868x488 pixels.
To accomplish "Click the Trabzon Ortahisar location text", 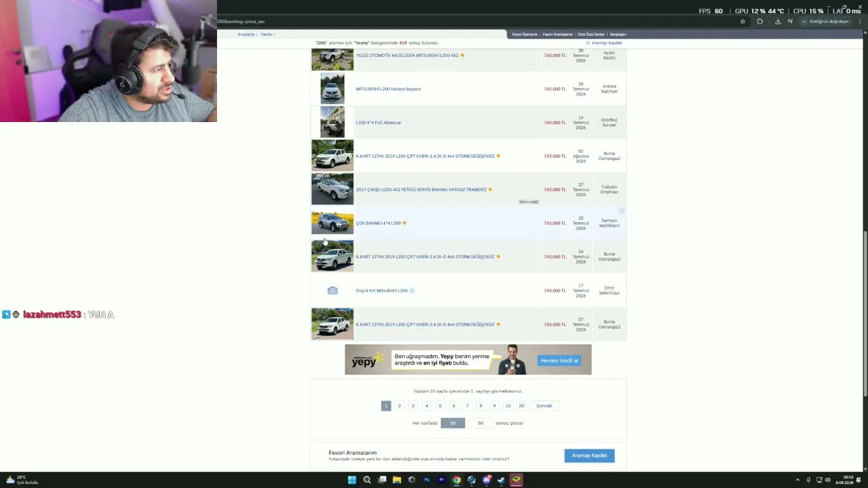I will [x=609, y=190].
